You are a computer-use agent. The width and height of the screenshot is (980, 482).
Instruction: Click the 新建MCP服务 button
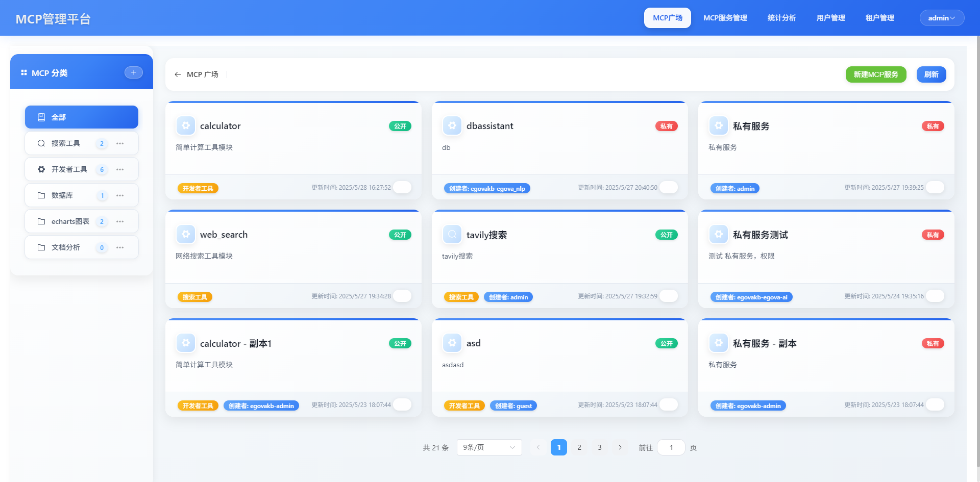(x=876, y=74)
